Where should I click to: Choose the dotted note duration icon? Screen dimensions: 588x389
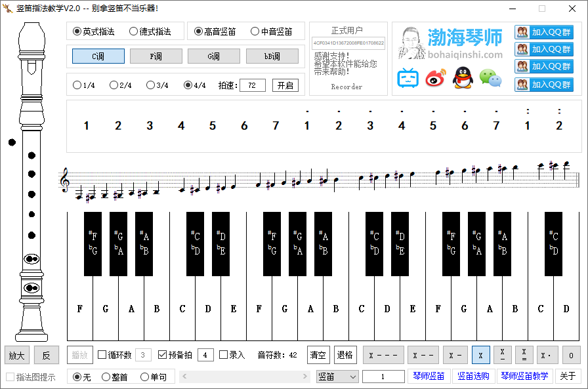545,354
